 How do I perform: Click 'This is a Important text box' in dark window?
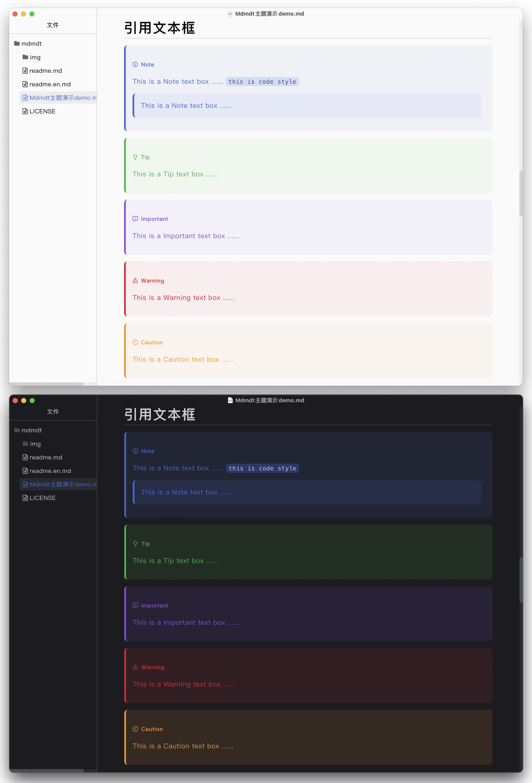point(186,623)
